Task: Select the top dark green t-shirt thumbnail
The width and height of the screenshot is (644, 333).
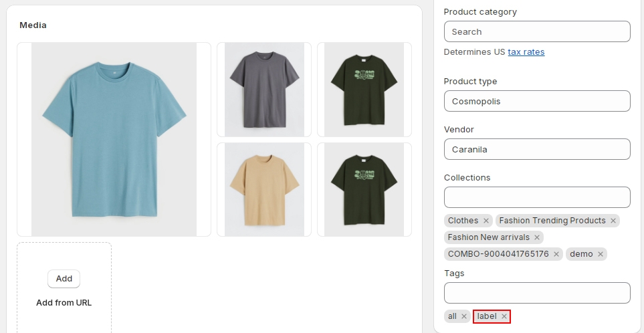Action: 364,90
